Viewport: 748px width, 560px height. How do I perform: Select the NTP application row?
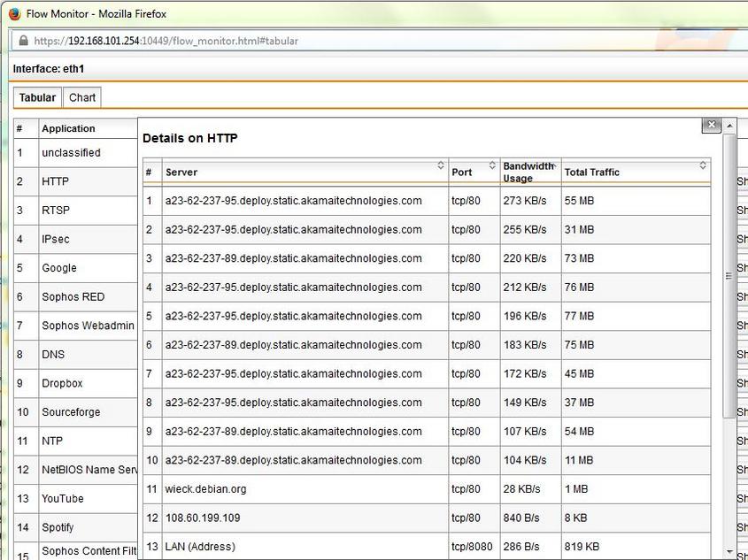(76, 441)
